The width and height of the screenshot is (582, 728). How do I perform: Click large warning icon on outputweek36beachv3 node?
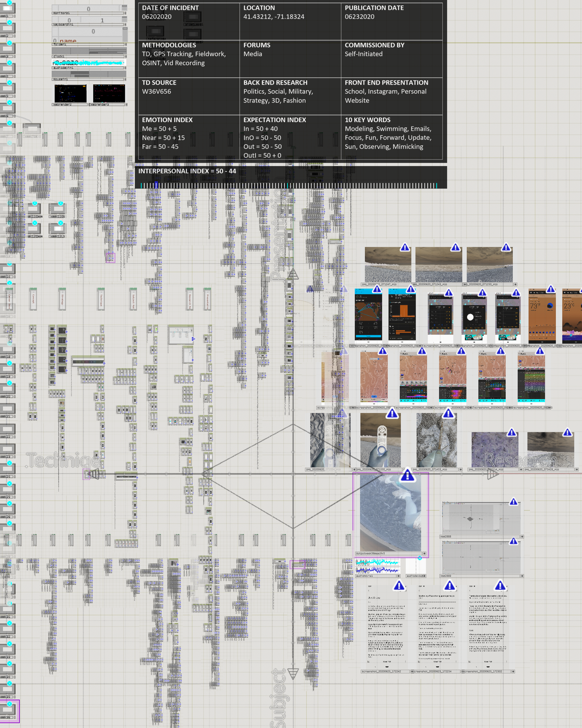(x=407, y=475)
